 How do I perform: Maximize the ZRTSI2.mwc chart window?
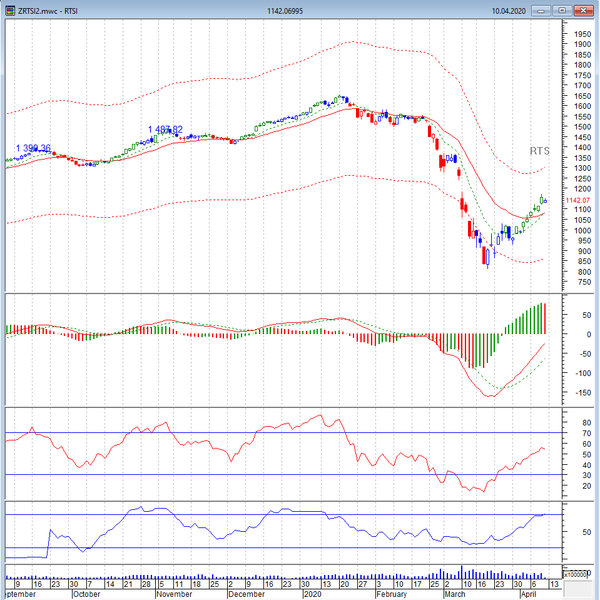pyautogui.click(x=562, y=11)
